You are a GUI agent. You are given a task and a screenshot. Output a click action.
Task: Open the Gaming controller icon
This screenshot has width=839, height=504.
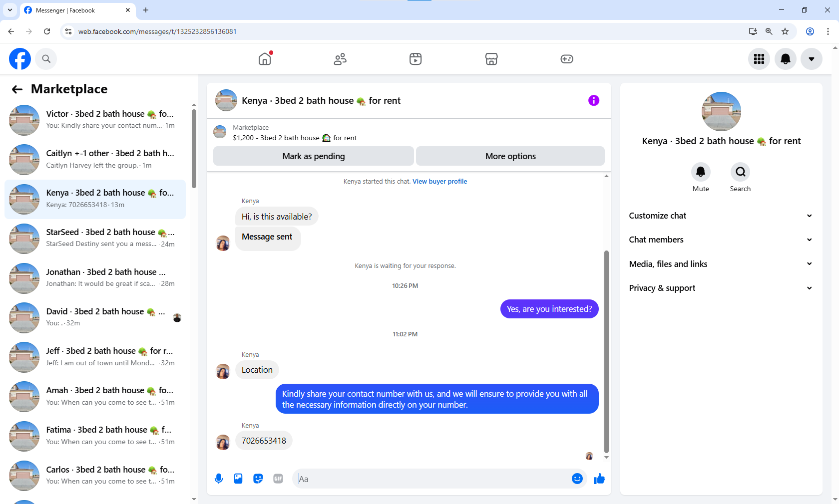coord(567,59)
